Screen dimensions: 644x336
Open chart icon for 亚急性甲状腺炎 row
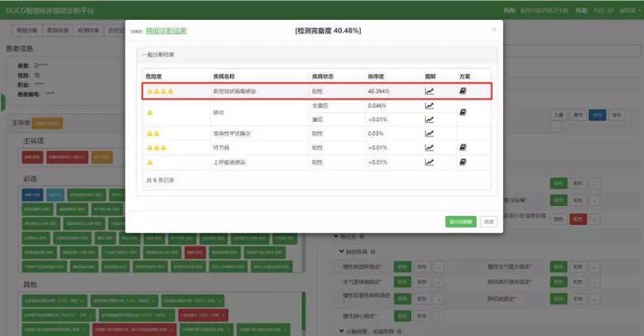(x=429, y=134)
